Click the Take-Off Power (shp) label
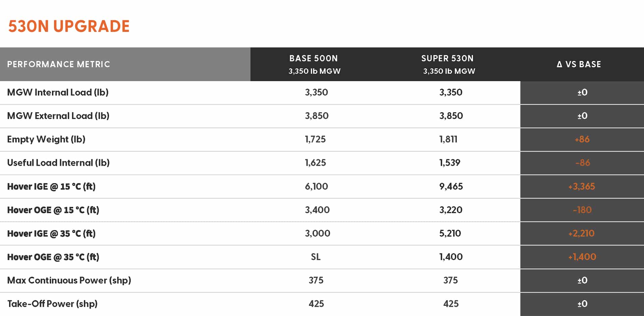The height and width of the screenshot is (316, 644). (52, 304)
